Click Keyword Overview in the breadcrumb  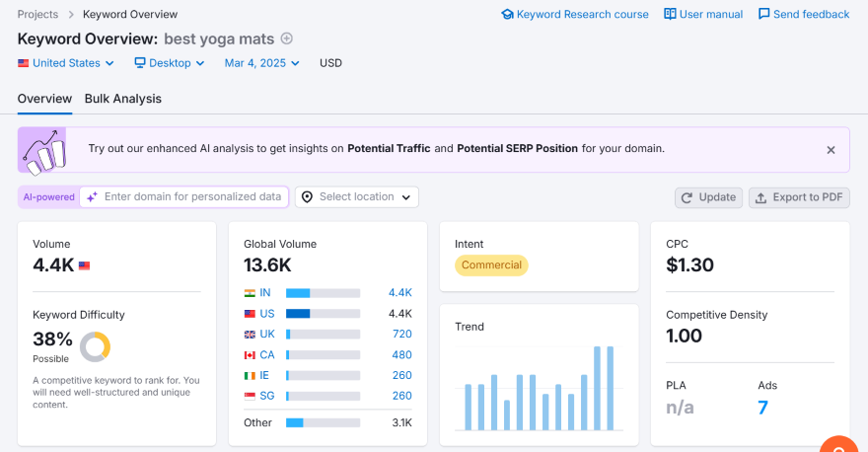tap(130, 15)
